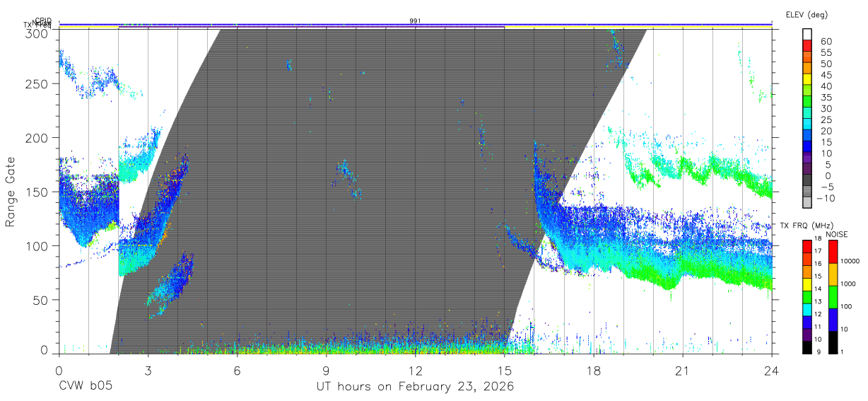Click the white ELEV box above 60
Viewport: 868px width, 401px height.
pos(807,35)
